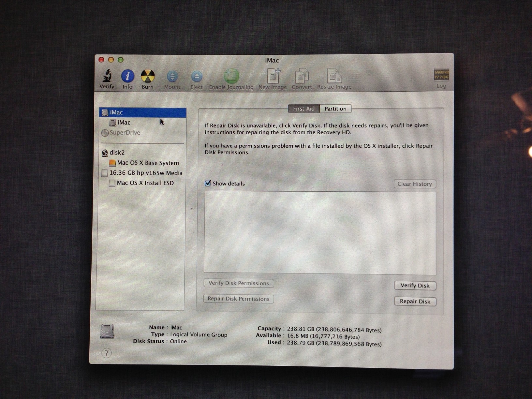Click the Used value 238.79 GB
532x399 pixels.
pyautogui.click(x=334, y=344)
